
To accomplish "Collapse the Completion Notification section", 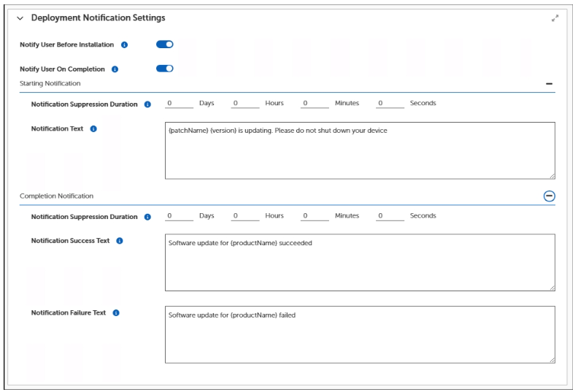I will 550,196.
